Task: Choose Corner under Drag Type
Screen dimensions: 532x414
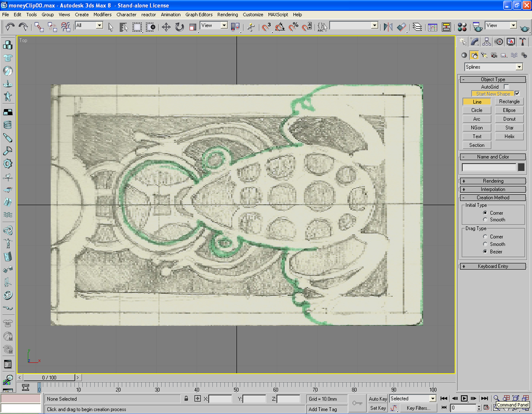Action: coord(485,237)
